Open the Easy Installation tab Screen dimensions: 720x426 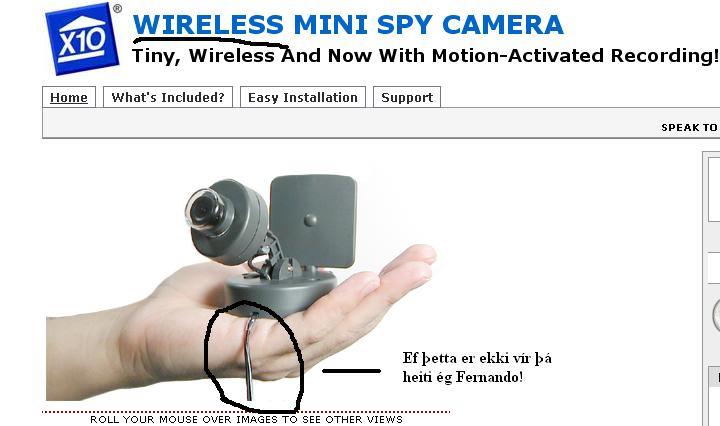click(x=303, y=97)
